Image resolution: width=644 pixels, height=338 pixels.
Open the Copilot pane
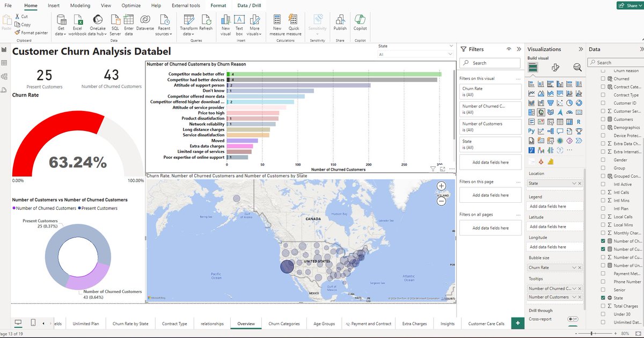(x=360, y=23)
